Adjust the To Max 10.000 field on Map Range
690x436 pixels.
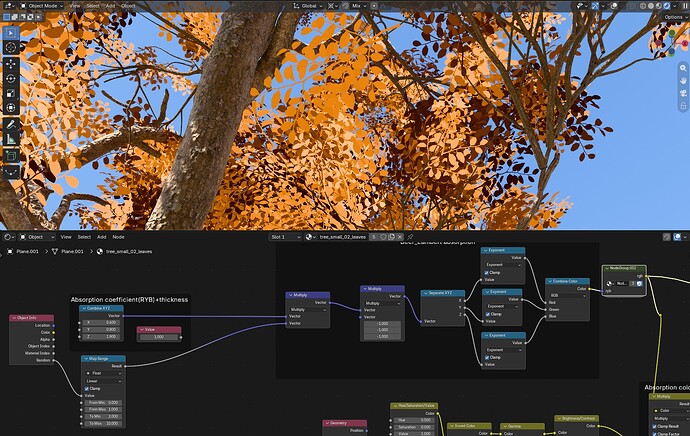(103, 423)
